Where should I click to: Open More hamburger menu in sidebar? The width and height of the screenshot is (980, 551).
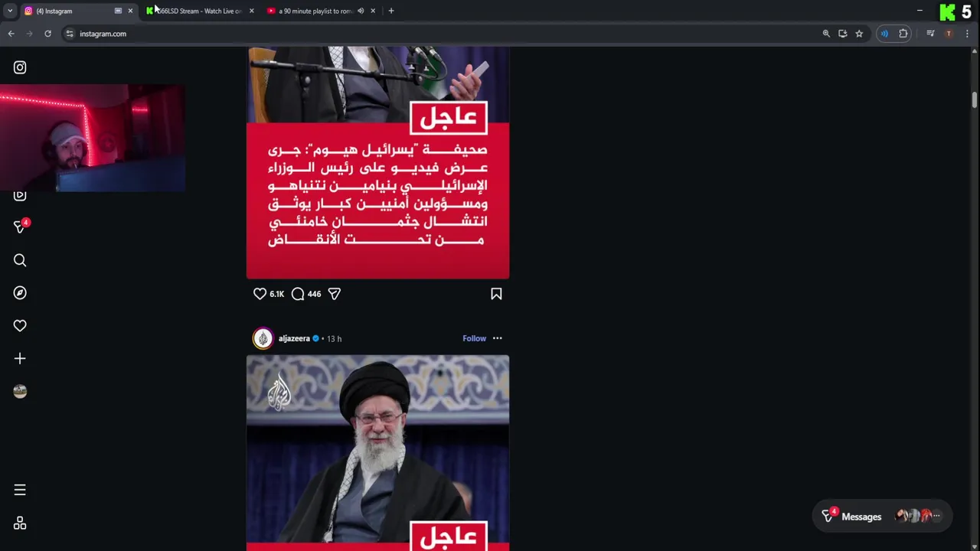[x=20, y=490]
